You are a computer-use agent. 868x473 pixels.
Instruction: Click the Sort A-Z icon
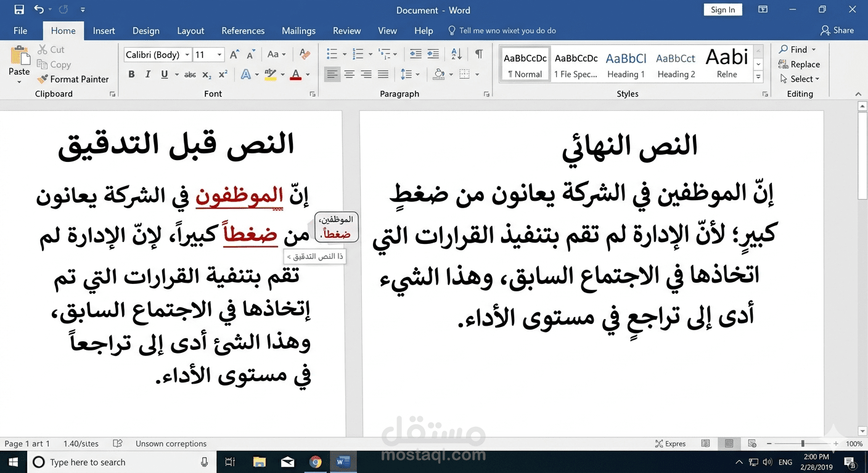(456, 54)
